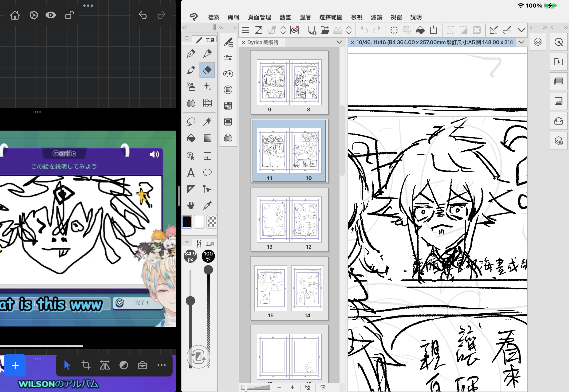Select the Fill bucket tool
The image size is (569, 392).
pos(191,138)
